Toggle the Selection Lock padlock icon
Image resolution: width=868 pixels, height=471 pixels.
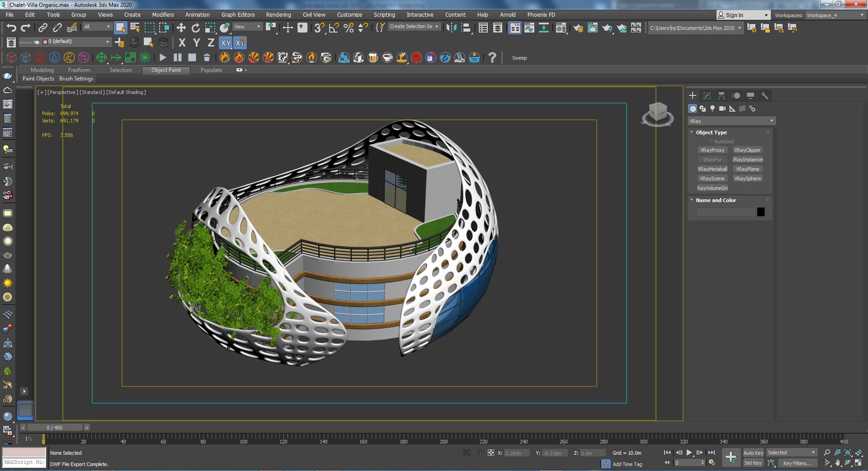click(x=479, y=452)
